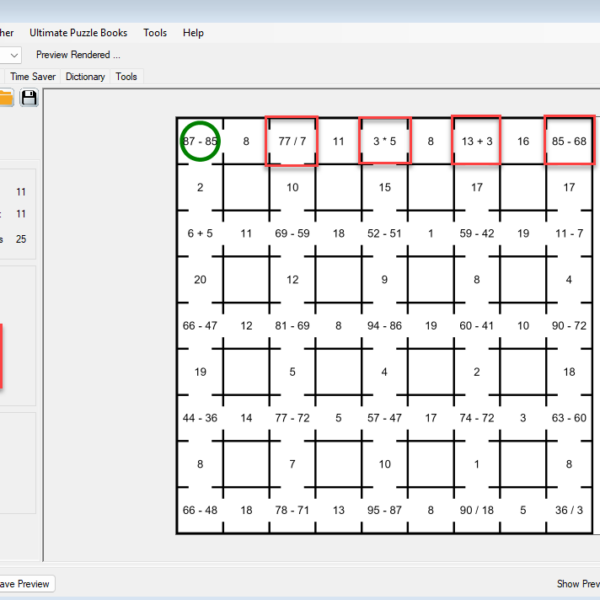Open the Tools menu in the menu bar
Screen dimensions: 600x600
pos(155,33)
